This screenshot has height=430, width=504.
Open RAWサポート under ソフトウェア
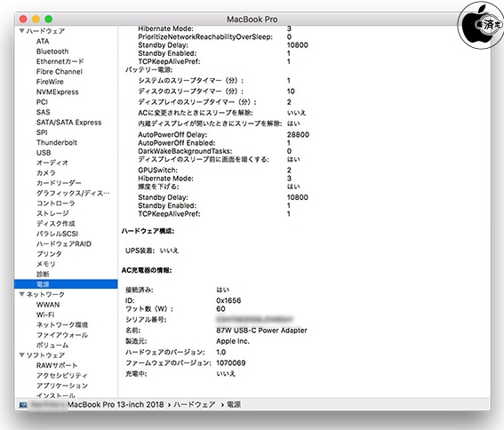(x=57, y=365)
